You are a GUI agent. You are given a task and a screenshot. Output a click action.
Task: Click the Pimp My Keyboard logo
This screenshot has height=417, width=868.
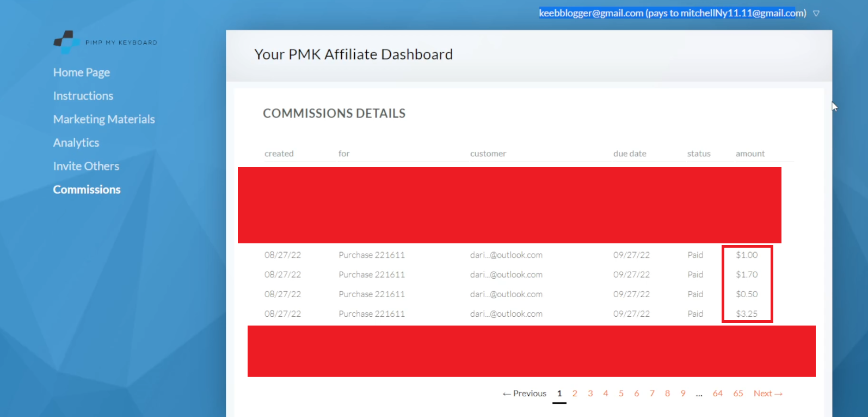pyautogui.click(x=105, y=42)
